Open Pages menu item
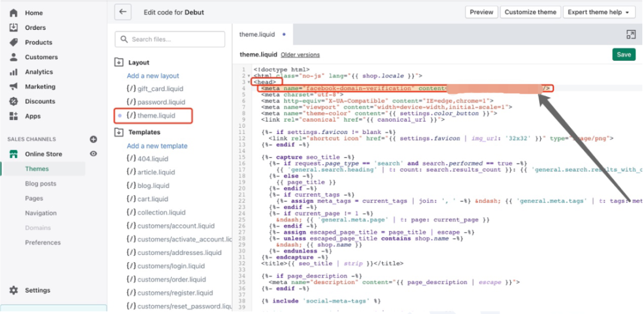Viewport: 644px width, 314px height. 34,199
